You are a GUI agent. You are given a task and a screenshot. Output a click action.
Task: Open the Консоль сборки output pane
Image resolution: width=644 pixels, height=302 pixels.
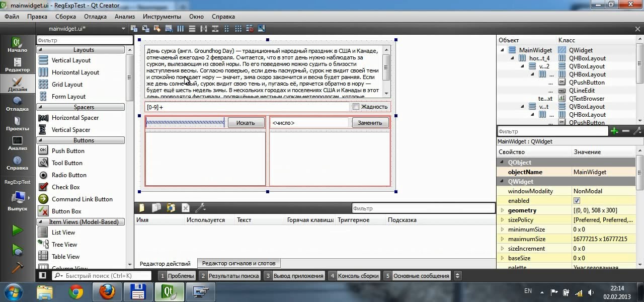354,276
